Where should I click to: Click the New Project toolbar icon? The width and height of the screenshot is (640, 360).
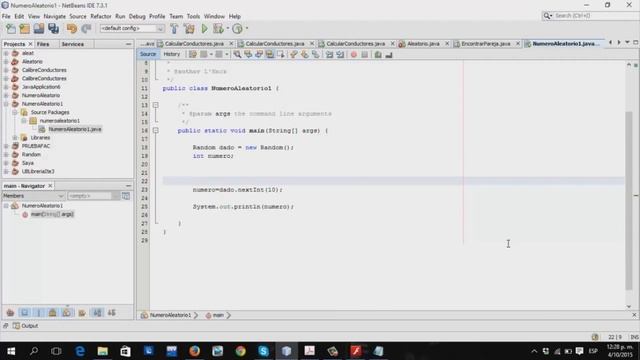tap(24, 29)
